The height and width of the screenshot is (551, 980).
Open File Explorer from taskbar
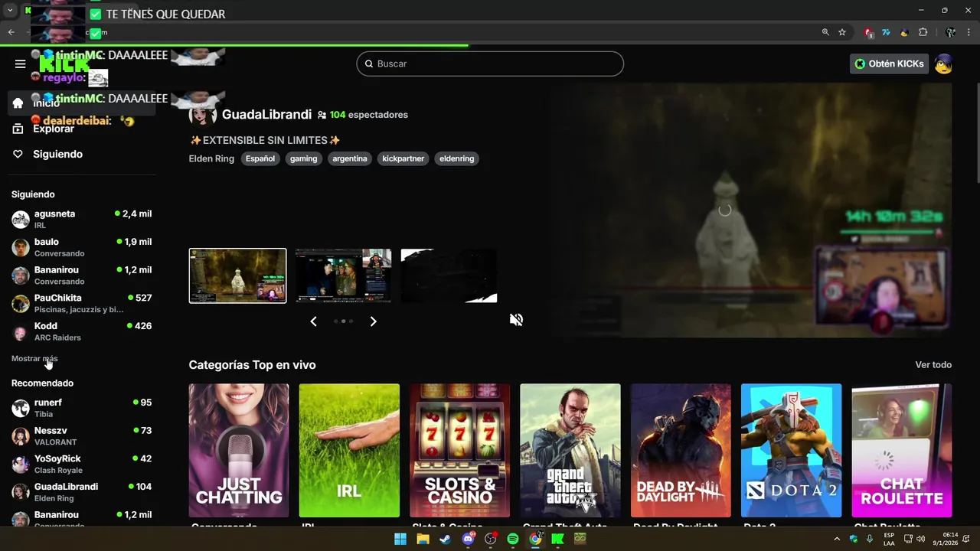[x=423, y=539]
